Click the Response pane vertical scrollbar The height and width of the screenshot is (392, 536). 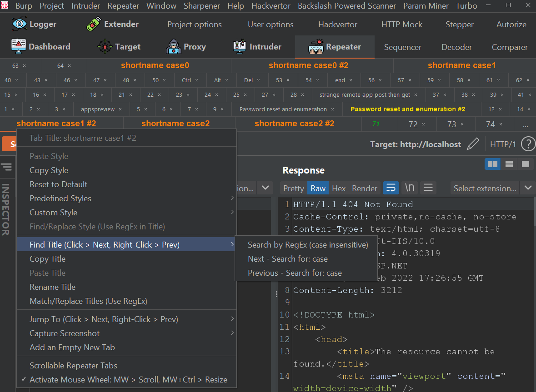(x=534, y=212)
